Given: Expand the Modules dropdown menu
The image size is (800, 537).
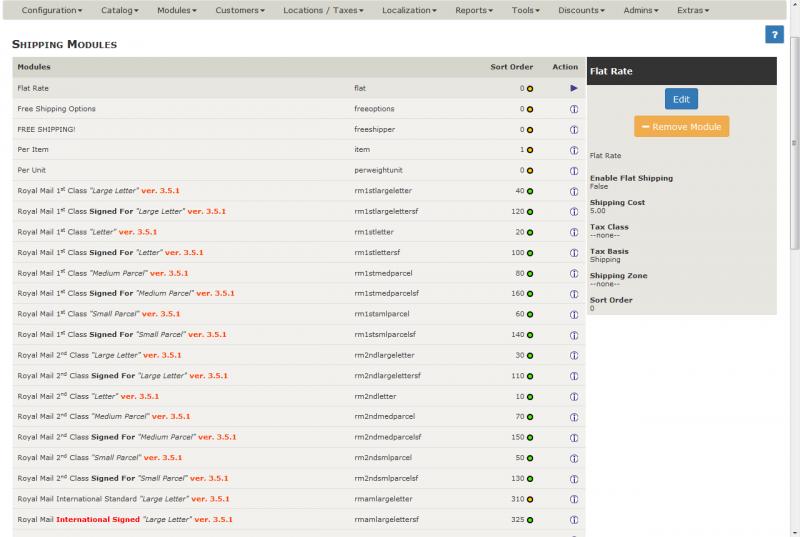Looking at the screenshot, I should coord(177,10).
